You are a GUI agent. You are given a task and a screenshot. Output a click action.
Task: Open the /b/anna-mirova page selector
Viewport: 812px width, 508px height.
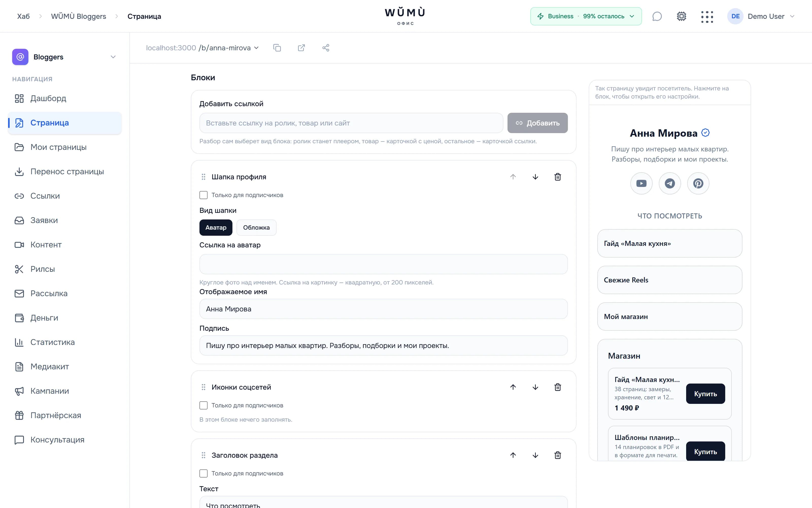229,48
